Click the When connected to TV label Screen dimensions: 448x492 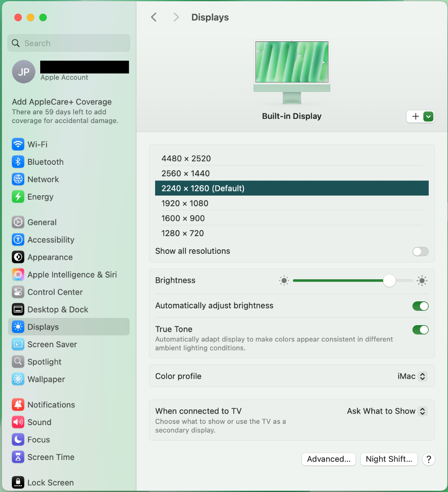(x=199, y=411)
